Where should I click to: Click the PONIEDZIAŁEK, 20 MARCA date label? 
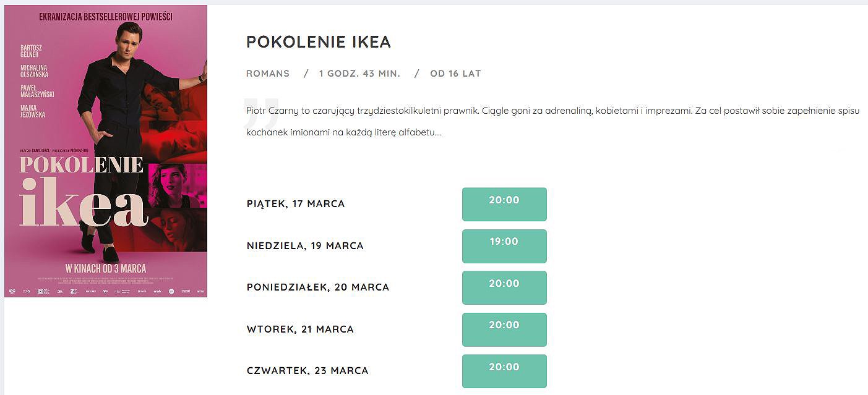click(318, 287)
